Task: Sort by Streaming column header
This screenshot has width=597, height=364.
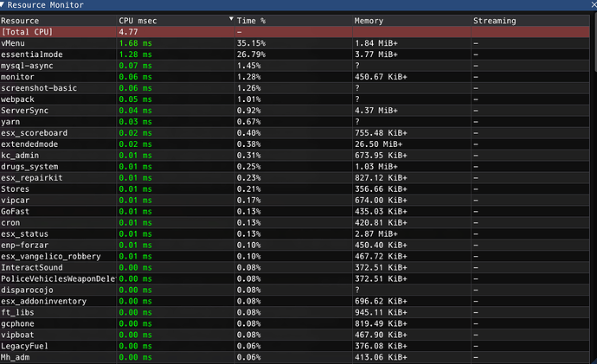Action: 495,21
